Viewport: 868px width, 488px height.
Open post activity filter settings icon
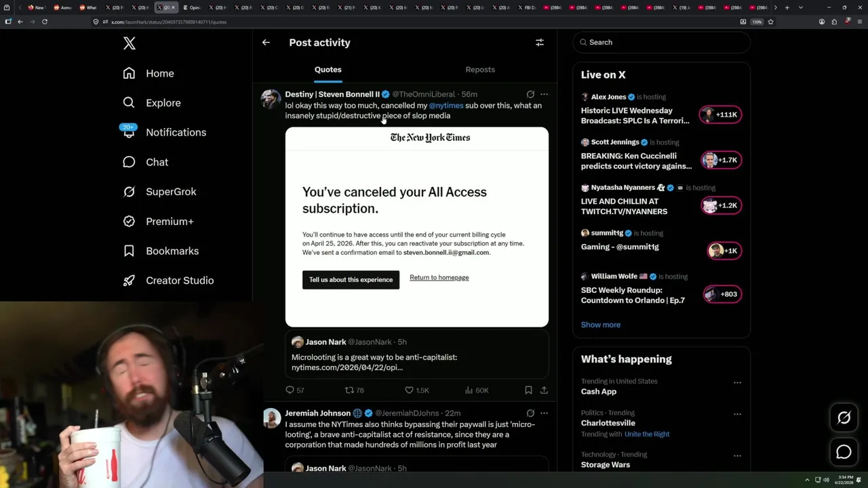point(540,42)
